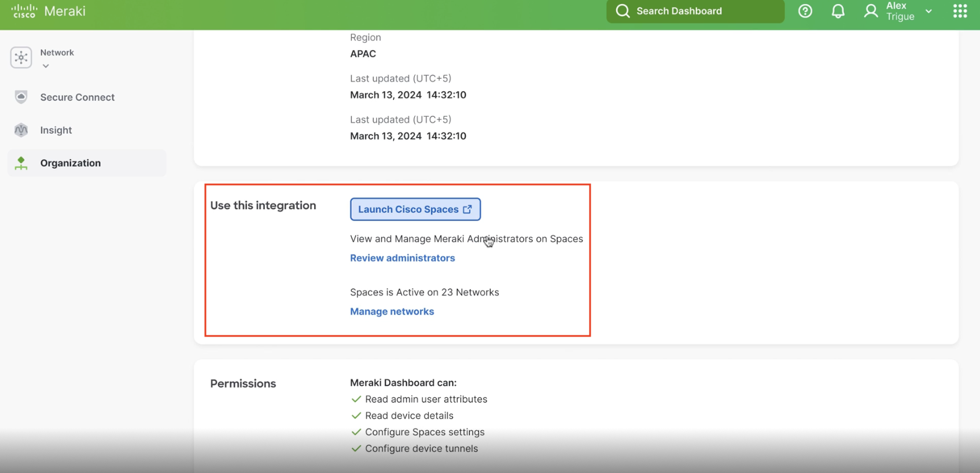Click the user profile avatar icon
980x473 pixels.
click(x=871, y=11)
